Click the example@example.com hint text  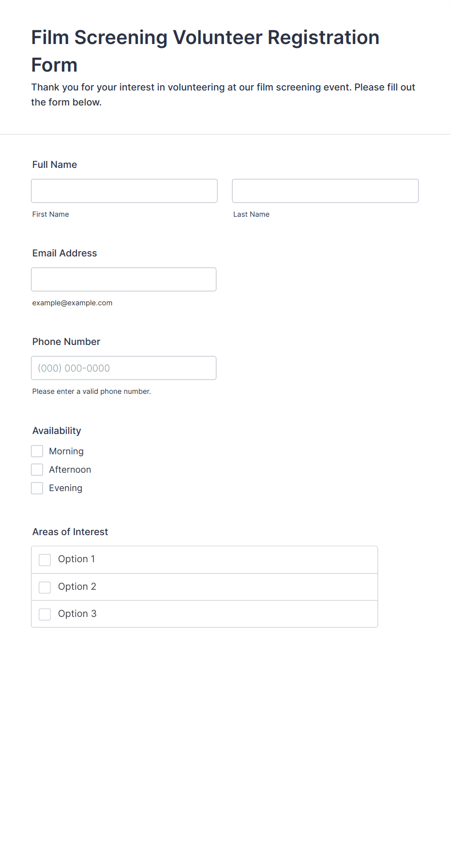[x=73, y=303]
